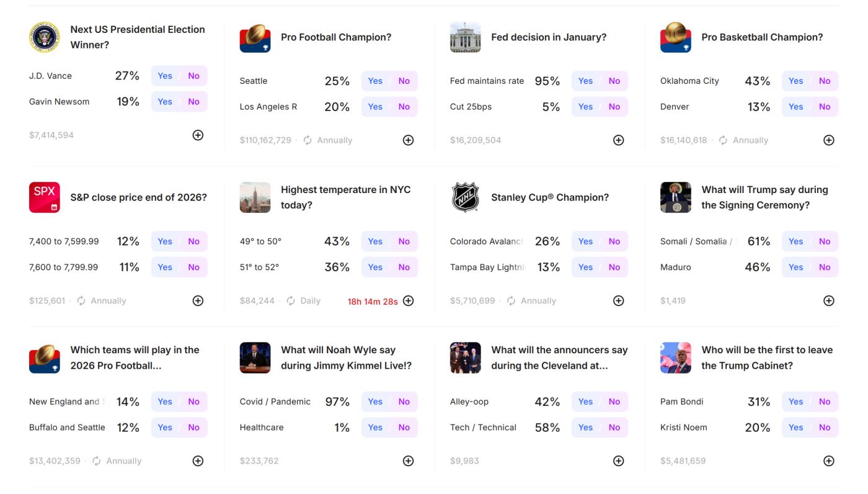Select Yes for J.D. Vance
This screenshot has height=494, width=868.
coord(165,76)
